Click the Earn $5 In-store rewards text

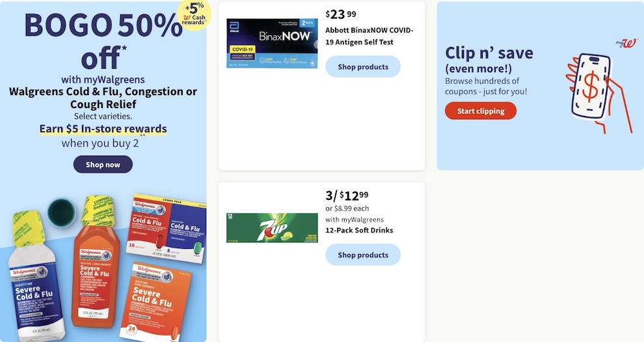click(103, 129)
